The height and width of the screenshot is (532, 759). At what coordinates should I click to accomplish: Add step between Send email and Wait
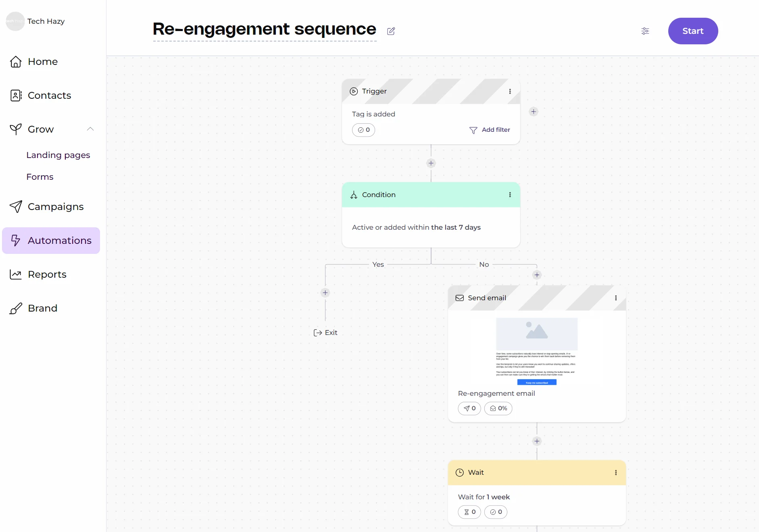(x=537, y=441)
